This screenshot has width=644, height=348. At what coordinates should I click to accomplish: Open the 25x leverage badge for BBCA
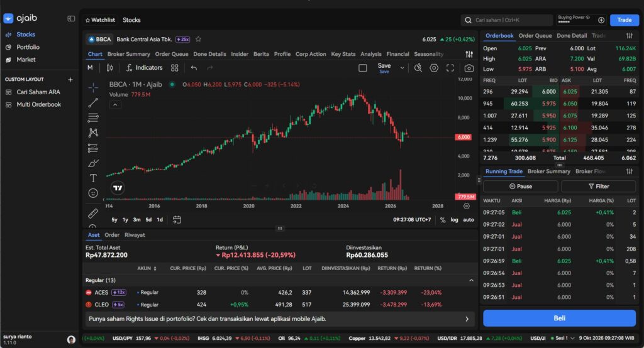182,40
